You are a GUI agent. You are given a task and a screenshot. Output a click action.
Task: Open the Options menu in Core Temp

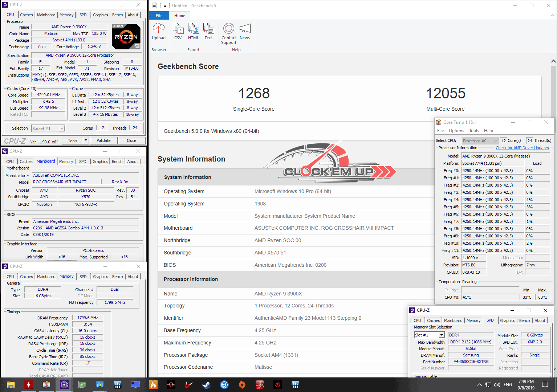click(456, 131)
